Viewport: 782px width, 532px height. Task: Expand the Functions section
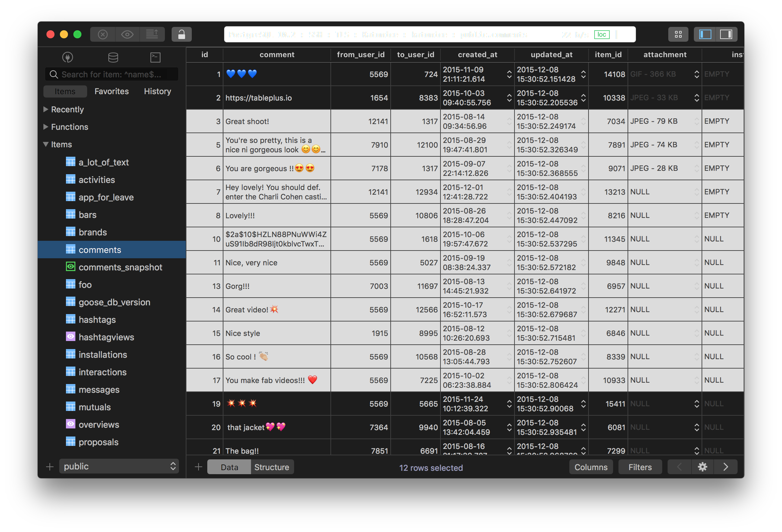pos(46,127)
